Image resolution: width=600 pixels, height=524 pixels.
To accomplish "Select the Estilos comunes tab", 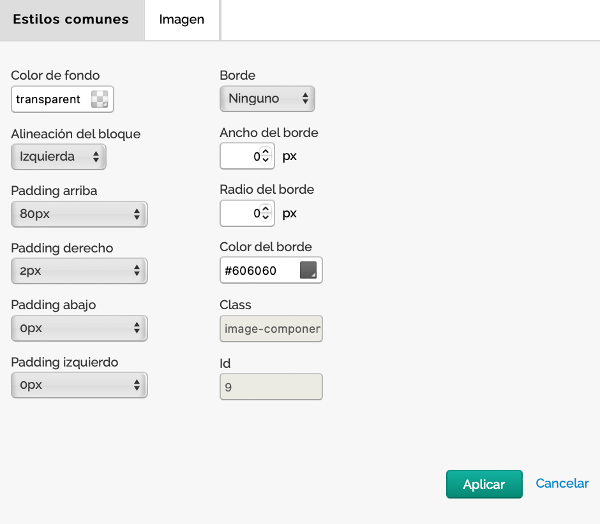I will [71, 20].
